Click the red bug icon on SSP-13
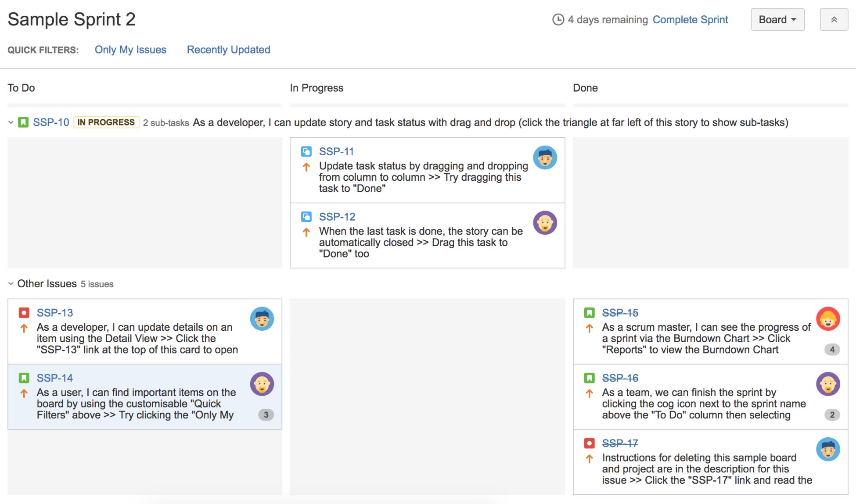Image resolution: width=856 pixels, height=504 pixels. tap(24, 313)
